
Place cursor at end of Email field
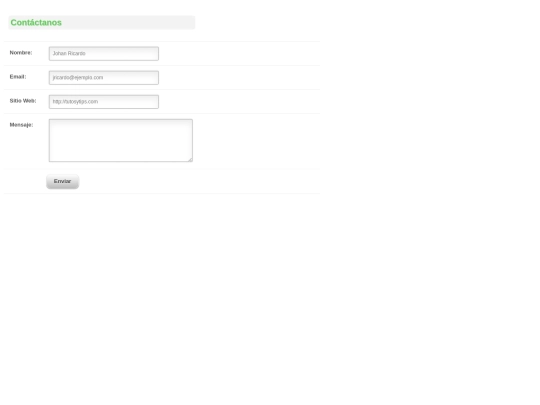click(152, 78)
